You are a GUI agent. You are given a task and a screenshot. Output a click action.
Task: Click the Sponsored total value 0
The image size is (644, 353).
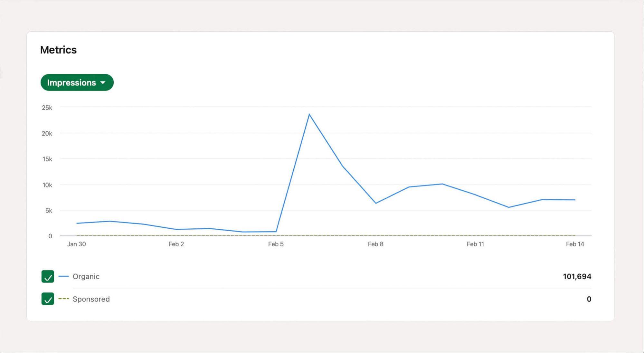[x=589, y=299]
